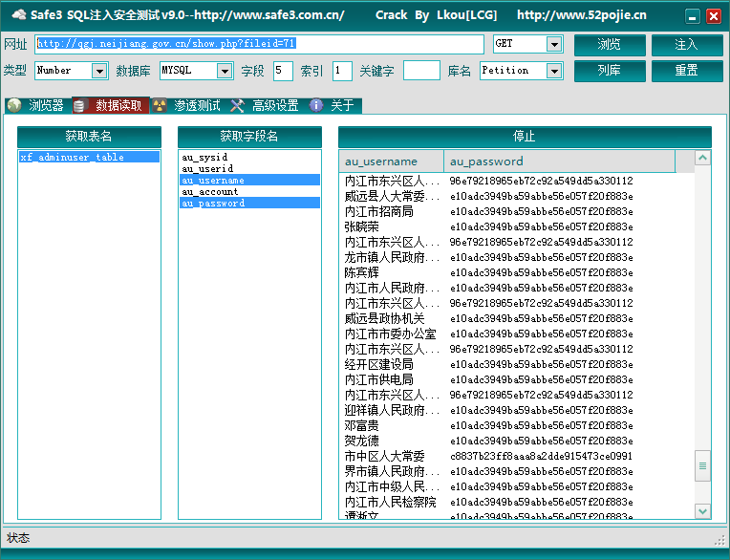The height and width of the screenshot is (560, 730).
Task: Select the row 市中区人大常委
Action: (516, 456)
